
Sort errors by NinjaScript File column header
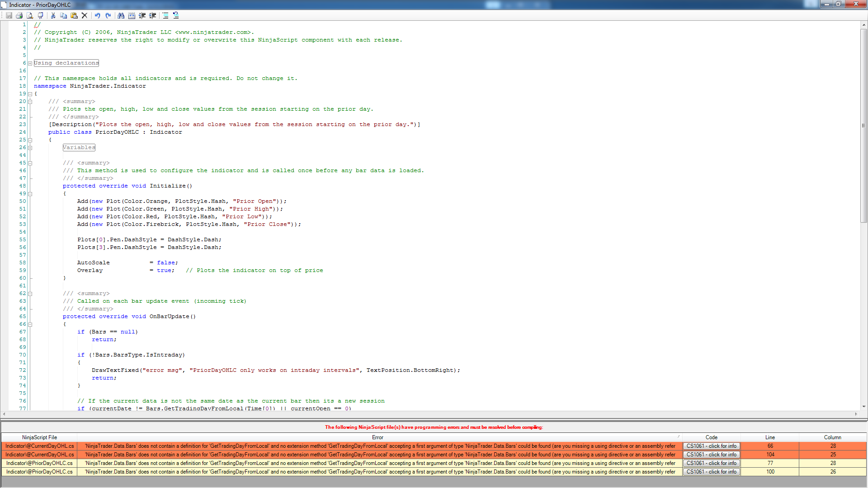39,437
